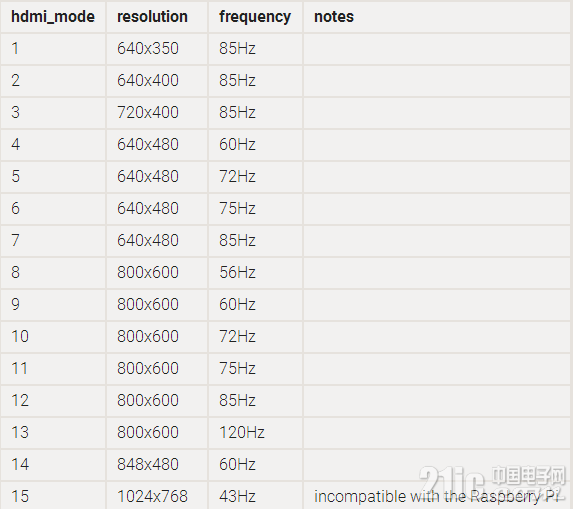
Task: Select the 640x350 resolution cell
Action: pyautogui.click(x=157, y=49)
